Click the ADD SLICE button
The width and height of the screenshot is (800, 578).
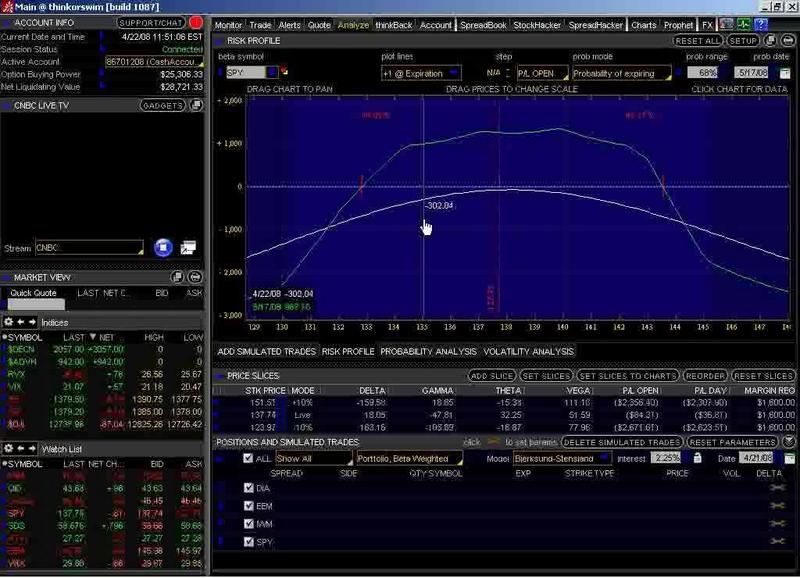[492, 375]
